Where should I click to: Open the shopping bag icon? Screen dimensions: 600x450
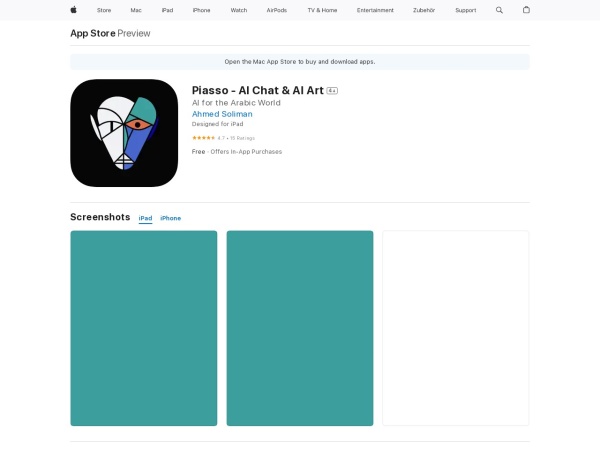(526, 10)
